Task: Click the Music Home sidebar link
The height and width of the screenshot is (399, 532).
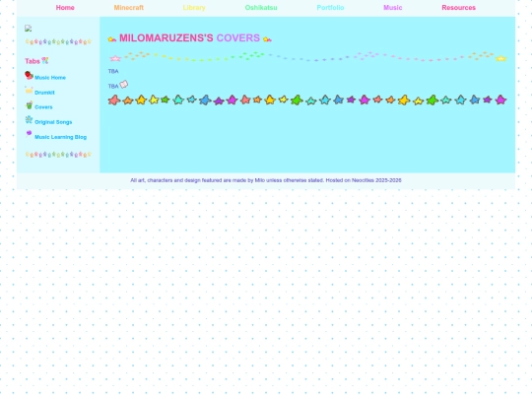Action: (50, 78)
